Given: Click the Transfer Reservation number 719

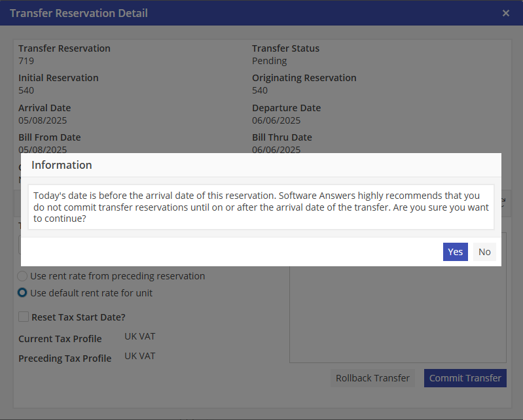Looking at the screenshot, I should point(26,61).
